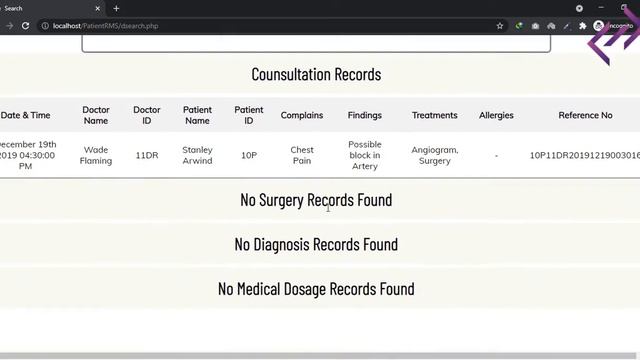Click the green extension icon next to star
This screenshot has width=640, height=360.
coord(519,26)
